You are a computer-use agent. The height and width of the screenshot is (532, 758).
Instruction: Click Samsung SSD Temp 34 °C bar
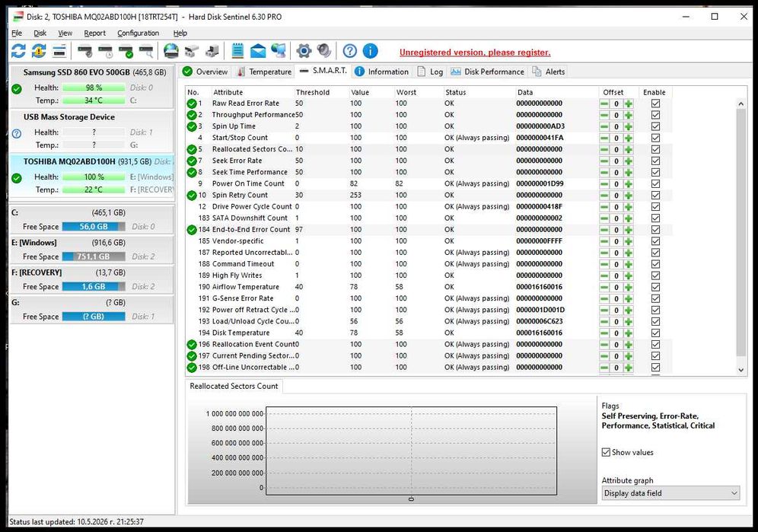pyautogui.click(x=94, y=100)
